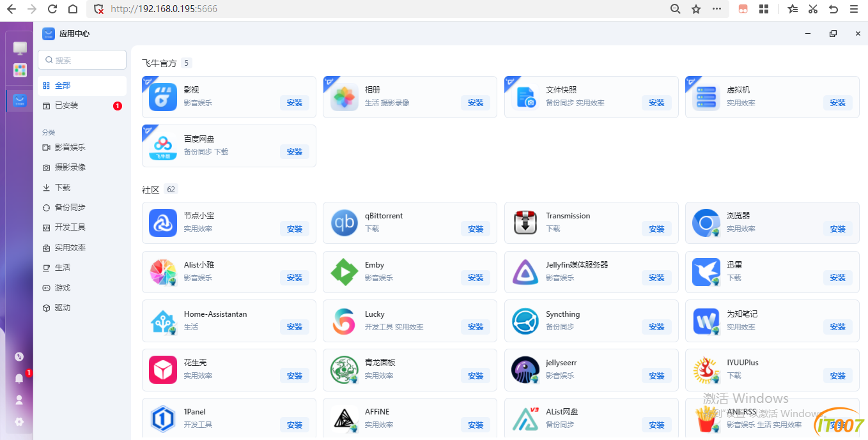The height and width of the screenshot is (440, 868).
Task: Click the browser reload icon
Action: [52, 9]
